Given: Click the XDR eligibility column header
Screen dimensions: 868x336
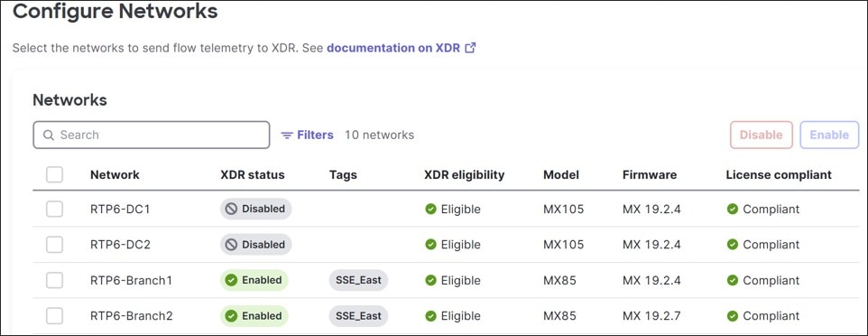Looking at the screenshot, I should point(465,174).
